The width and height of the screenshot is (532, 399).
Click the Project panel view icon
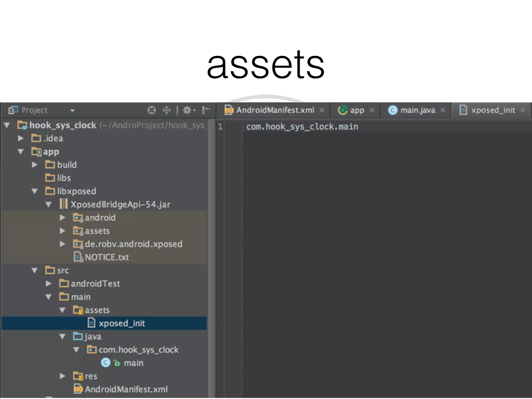click(x=13, y=110)
